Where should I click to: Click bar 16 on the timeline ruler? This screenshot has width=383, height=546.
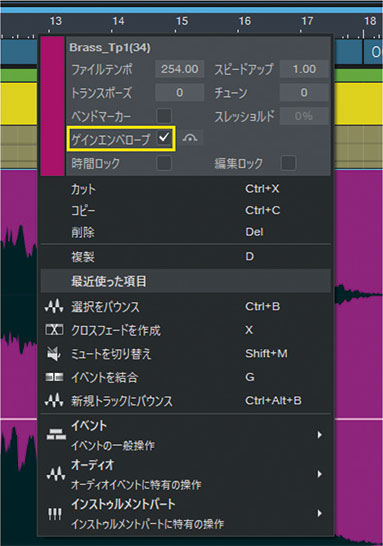click(244, 21)
